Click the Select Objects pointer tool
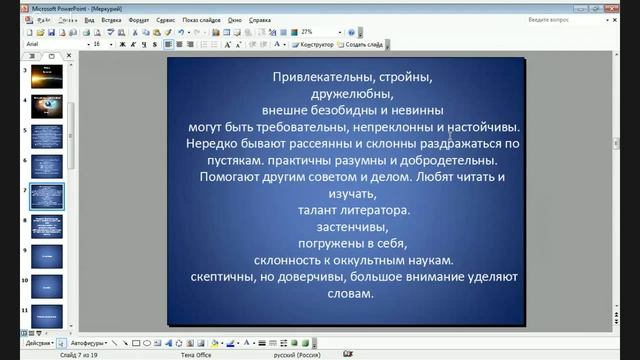Screen dimensions: 640x360 click(x=61, y=343)
